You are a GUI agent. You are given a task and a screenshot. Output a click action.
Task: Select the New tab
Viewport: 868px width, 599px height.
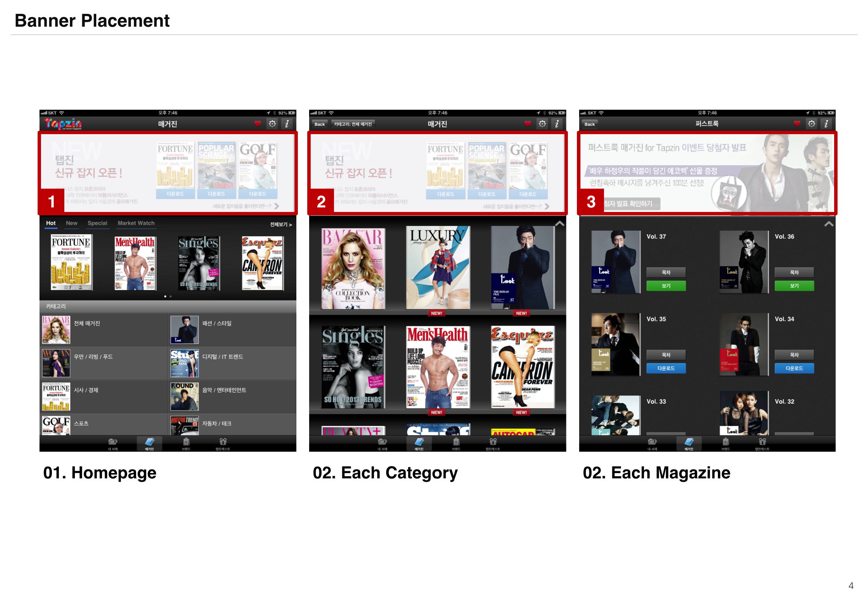(x=71, y=223)
